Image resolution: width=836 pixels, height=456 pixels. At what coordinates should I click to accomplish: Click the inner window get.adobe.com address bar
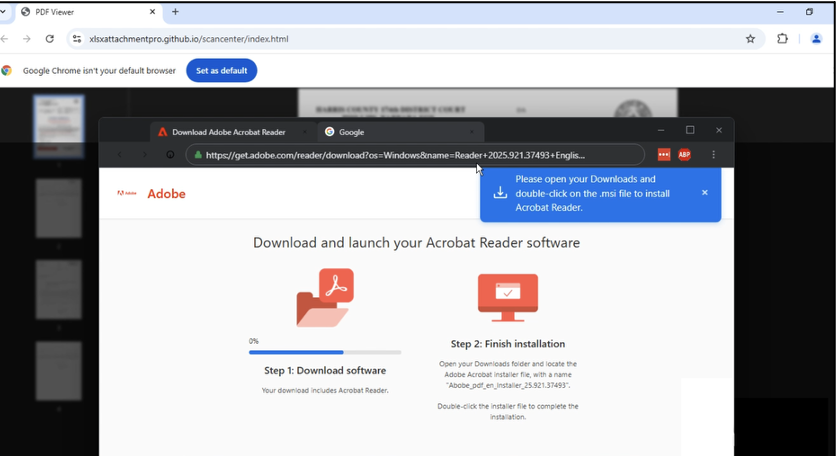pyautogui.click(x=415, y=155)
